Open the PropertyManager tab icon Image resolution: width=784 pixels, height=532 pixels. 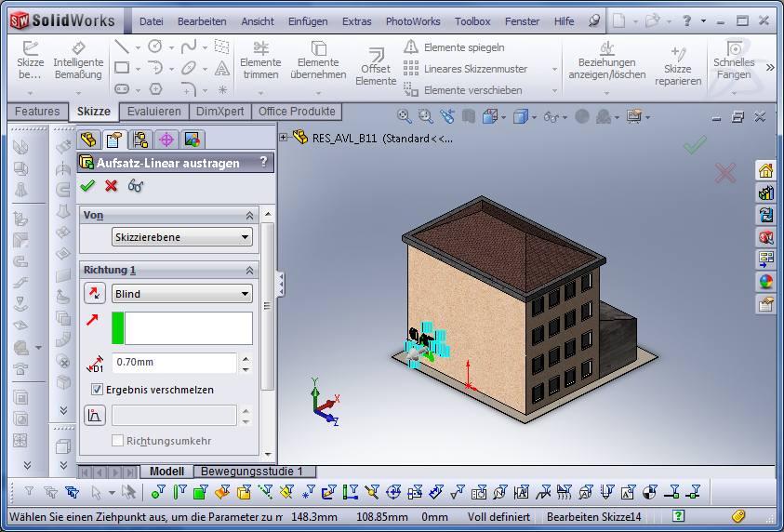coord(113,140)
